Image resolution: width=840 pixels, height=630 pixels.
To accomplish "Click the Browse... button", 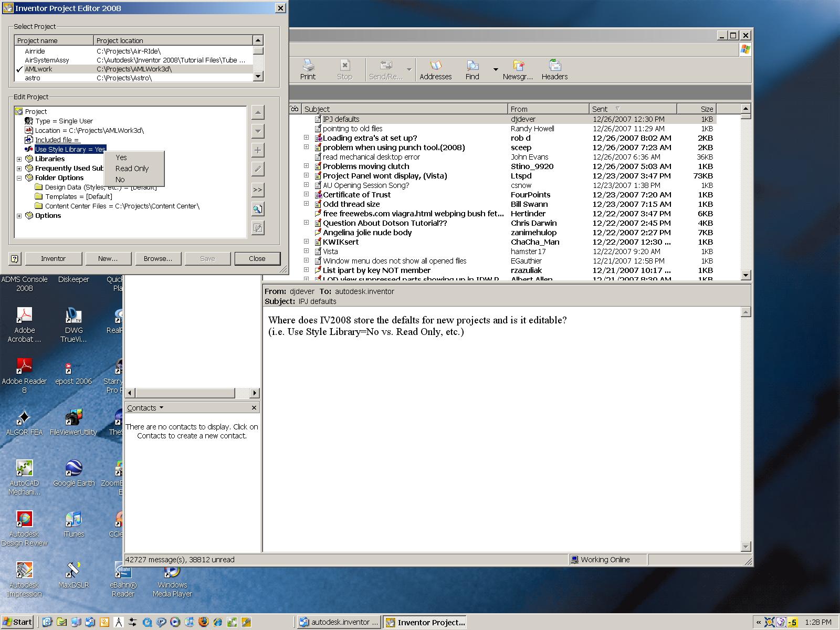I will tap(157, 258).
